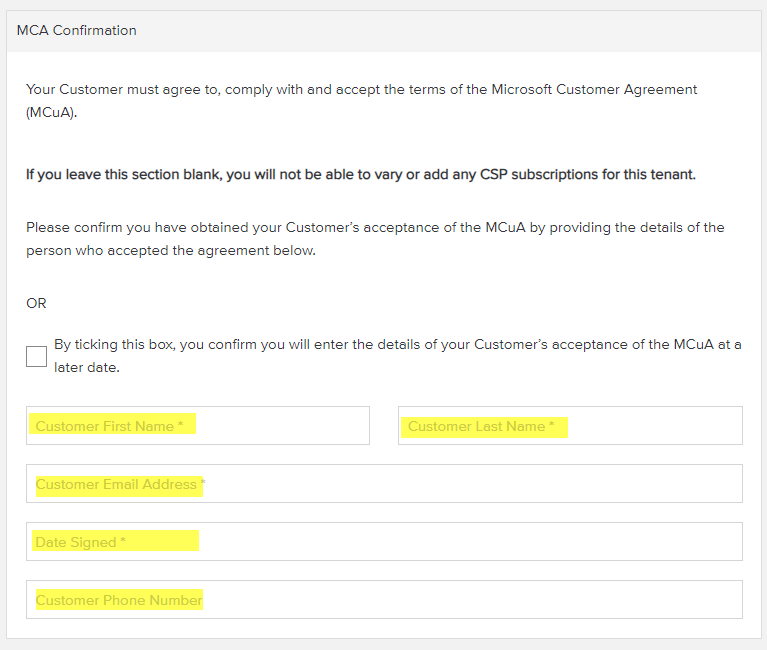Viewport: 767px width, 650px height.
Task: Click the Customer First Name field
Action: click(198, 426)
